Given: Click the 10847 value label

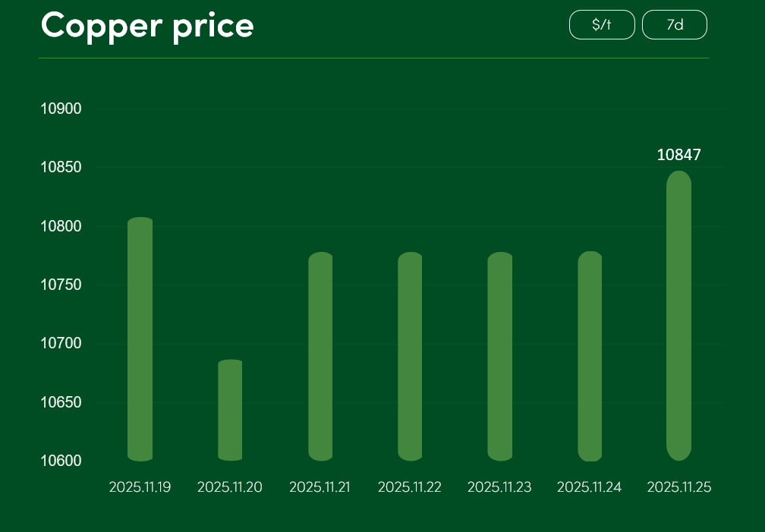Looking at the screenshot, I should pos(679,155).
